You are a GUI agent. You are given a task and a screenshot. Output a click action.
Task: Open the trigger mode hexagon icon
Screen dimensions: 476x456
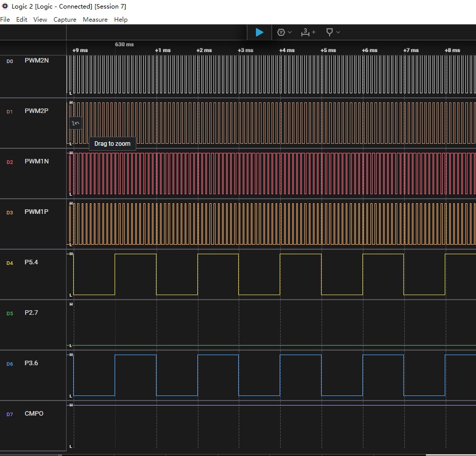tap(281, 32)
